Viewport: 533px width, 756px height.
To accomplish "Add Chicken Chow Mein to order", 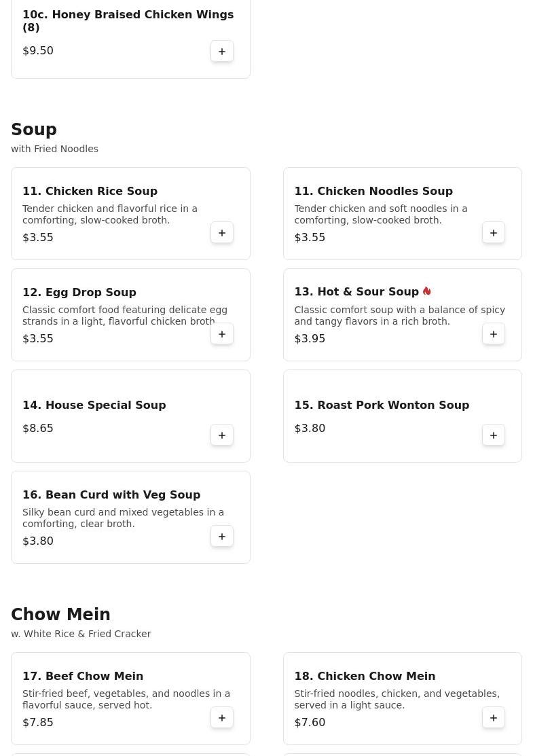I will (494, 718).
